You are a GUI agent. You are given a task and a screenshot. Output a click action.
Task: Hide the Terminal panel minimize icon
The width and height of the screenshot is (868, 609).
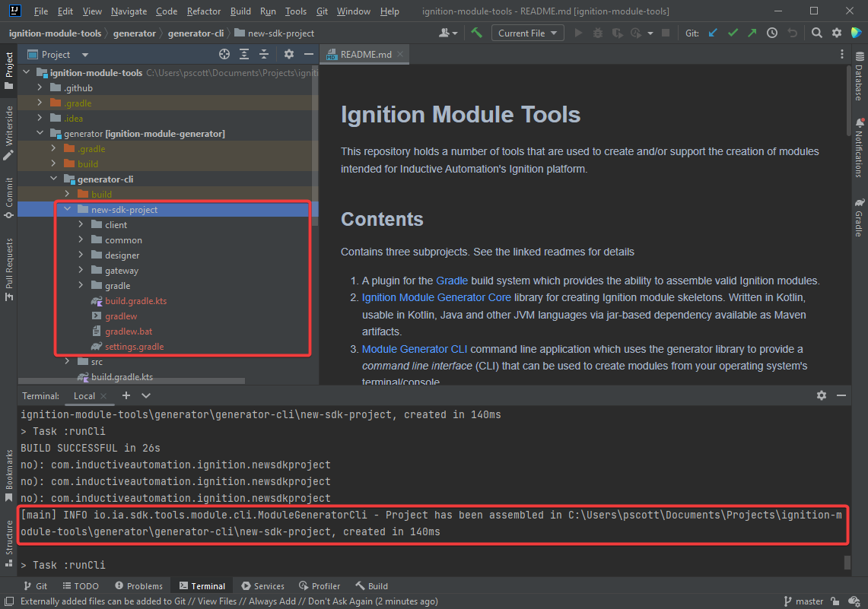click(x=841, y=395)
